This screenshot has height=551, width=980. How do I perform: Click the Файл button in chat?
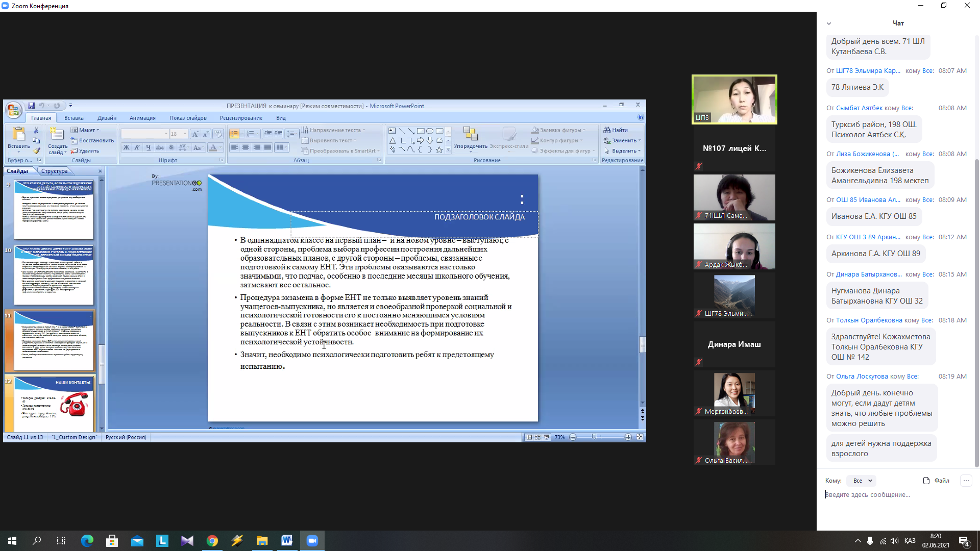click(937, 481)
